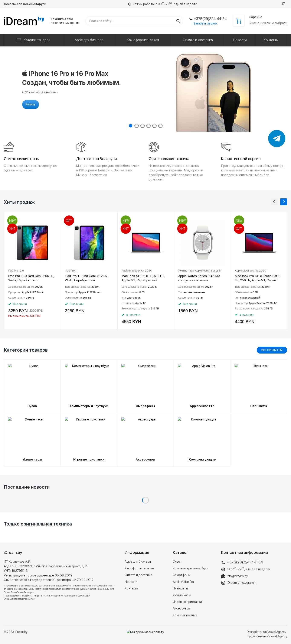The height and width of the screenshot is (644, 291).
Task: Click the search magnifier icon
Action: pyautogui.click(x=178, y=21)
